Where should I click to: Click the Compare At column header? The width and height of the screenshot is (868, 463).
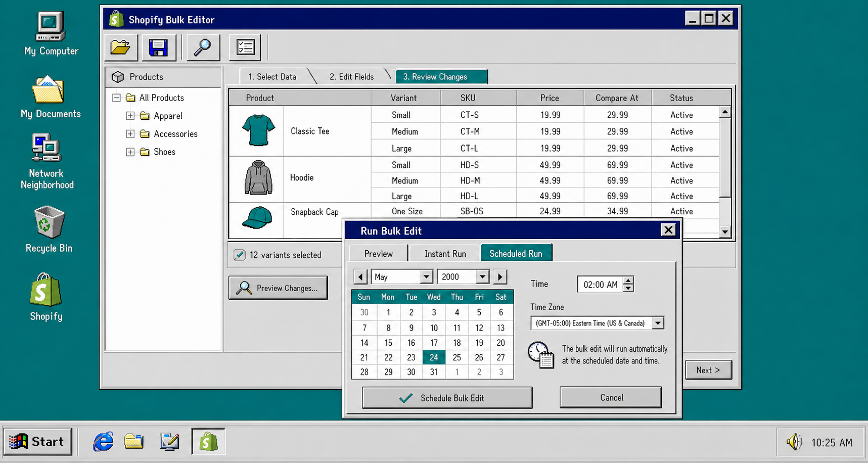click(x=617, y=98)
